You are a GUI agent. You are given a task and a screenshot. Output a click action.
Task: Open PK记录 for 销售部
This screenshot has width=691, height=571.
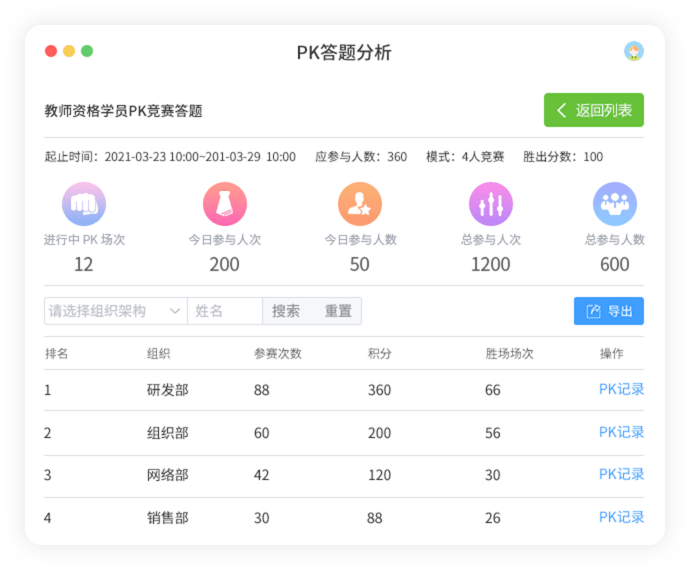coord(621,517)
